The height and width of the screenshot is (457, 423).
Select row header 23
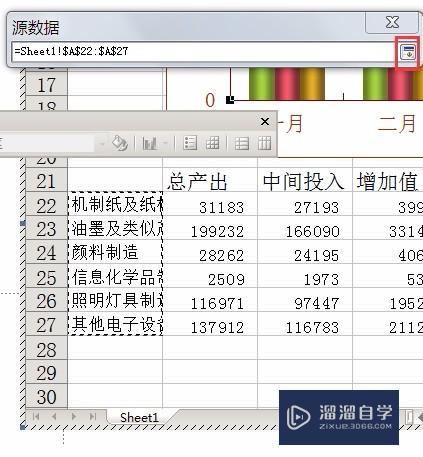click(47, 228)
